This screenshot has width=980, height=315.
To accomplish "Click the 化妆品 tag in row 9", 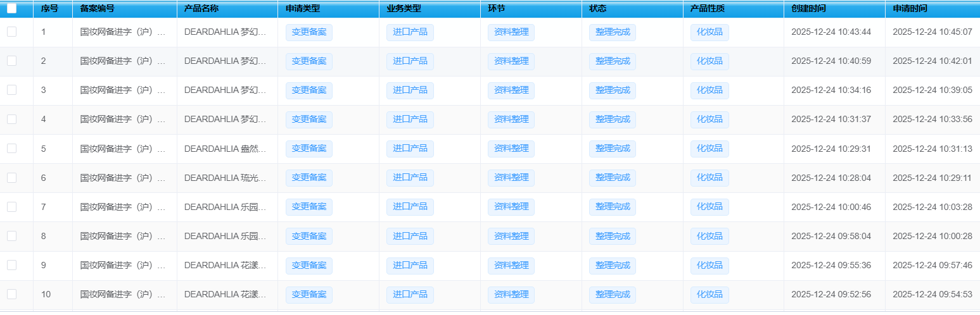I will (709, 265).
